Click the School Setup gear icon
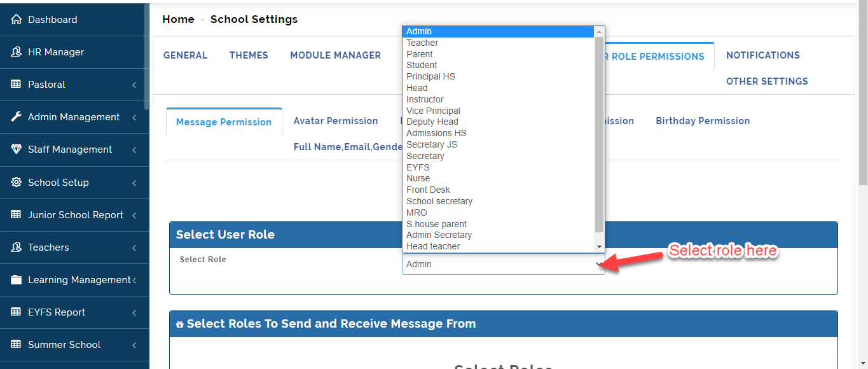The image size is (868, 369). [x=16, y=182]
